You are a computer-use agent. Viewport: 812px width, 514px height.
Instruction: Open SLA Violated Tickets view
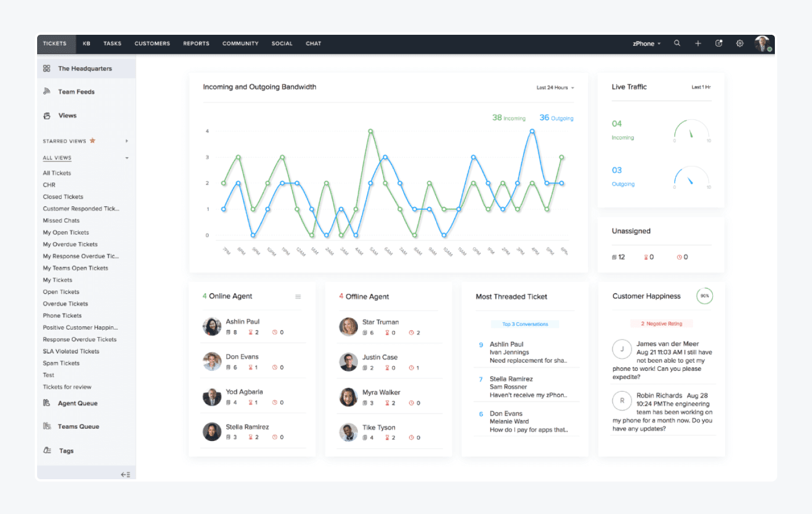coord(71,351)
